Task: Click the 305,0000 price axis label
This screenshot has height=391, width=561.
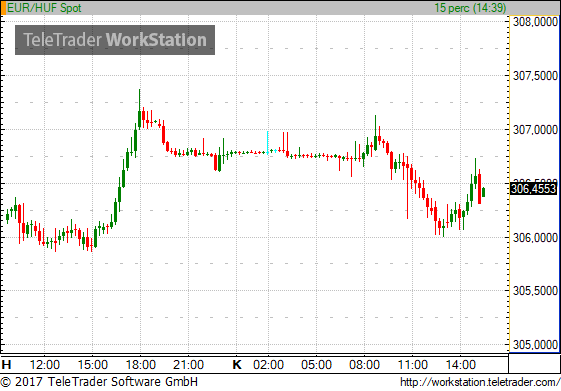Action: [x=535, y=345]
